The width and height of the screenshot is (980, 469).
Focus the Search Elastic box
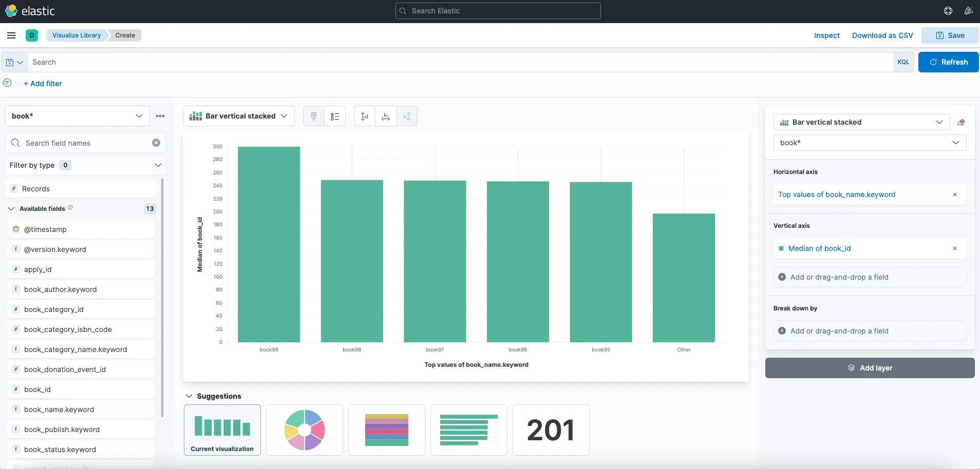tap(498, 11)
